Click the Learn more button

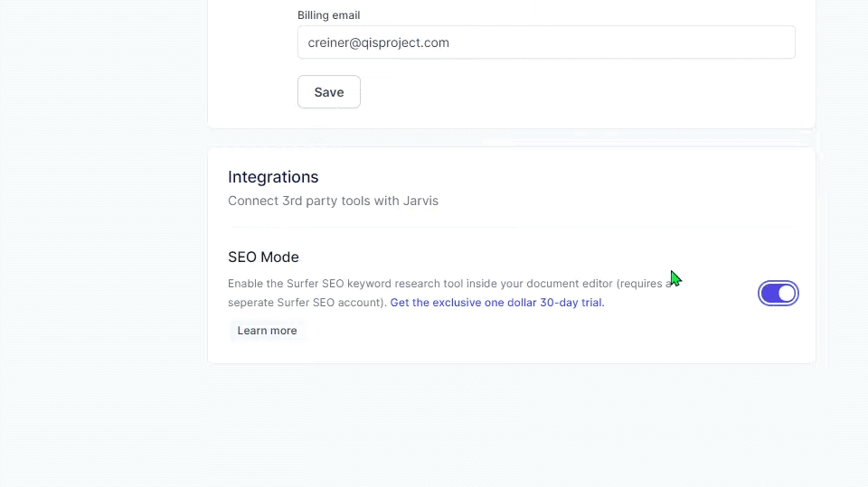click(267, 331)
